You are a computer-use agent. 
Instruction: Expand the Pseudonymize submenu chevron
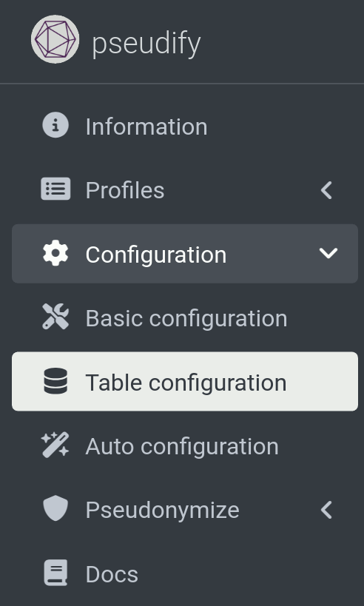tap(327, 510)
